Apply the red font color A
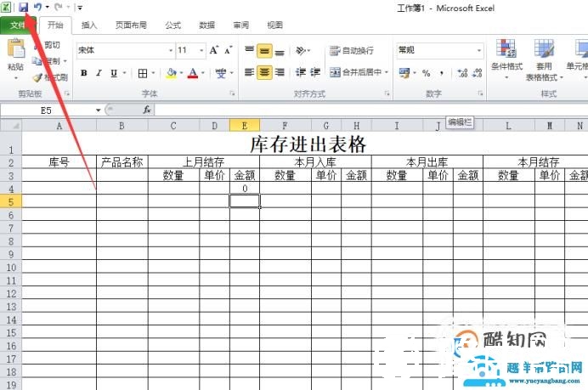The image size is (588, 390). 193,73
